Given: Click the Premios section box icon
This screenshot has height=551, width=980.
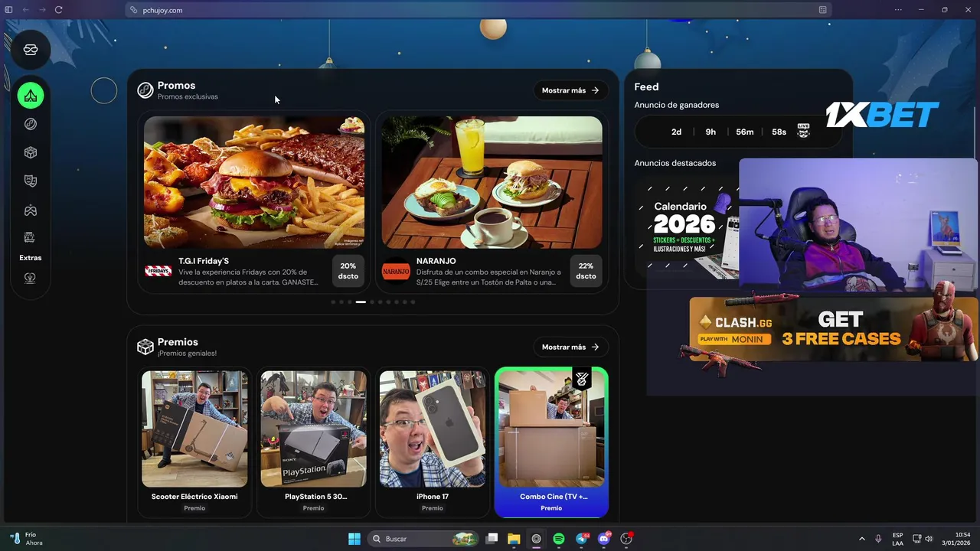Looking at the screenshot, I should [x=145, y=347].
